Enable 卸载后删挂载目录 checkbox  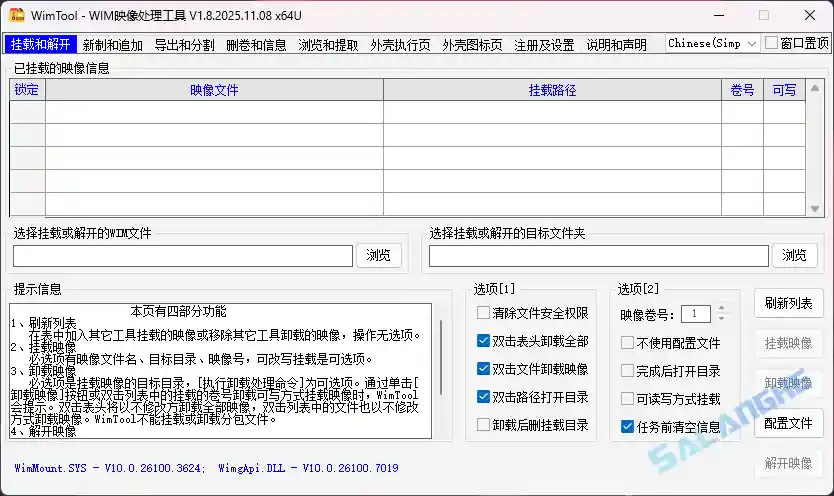point(483,425)
